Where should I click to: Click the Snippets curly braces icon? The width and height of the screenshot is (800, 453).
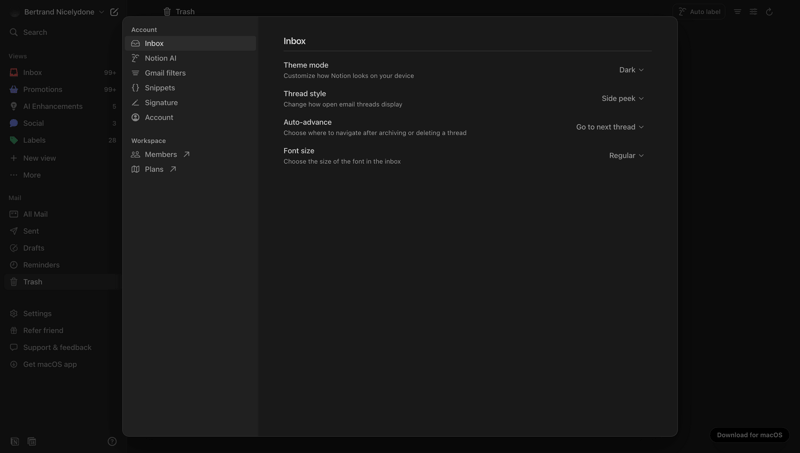point(135,88)
